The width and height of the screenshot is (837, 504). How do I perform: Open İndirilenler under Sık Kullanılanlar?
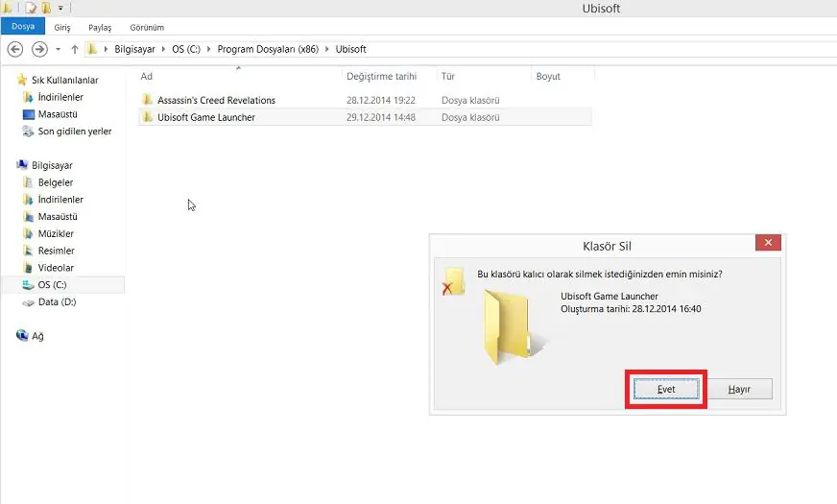(60, 97)
